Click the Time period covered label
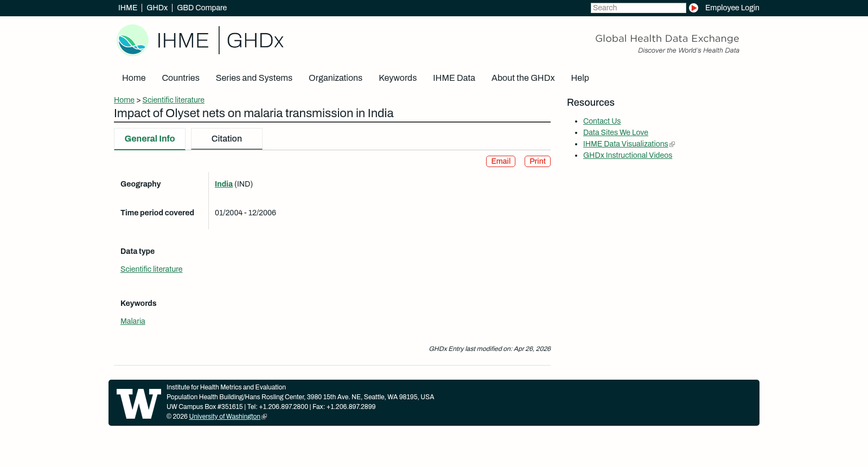868x467 pixels. coord(157,213)
